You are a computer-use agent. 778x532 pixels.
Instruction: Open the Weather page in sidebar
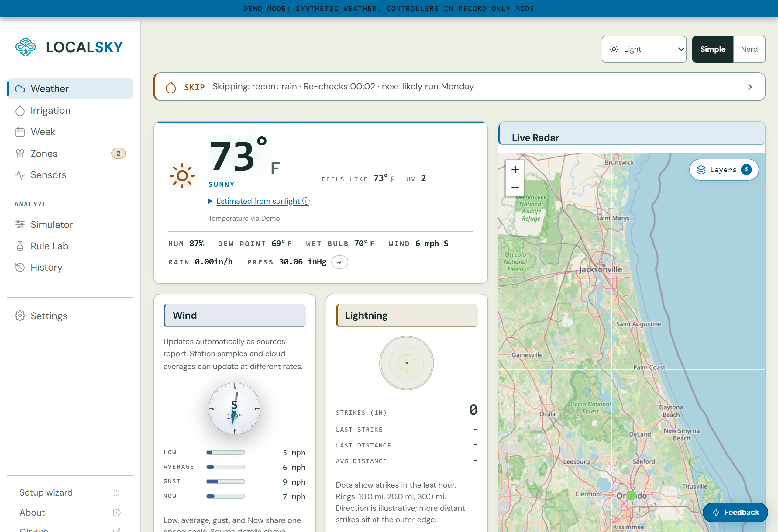tap(70, 89)
